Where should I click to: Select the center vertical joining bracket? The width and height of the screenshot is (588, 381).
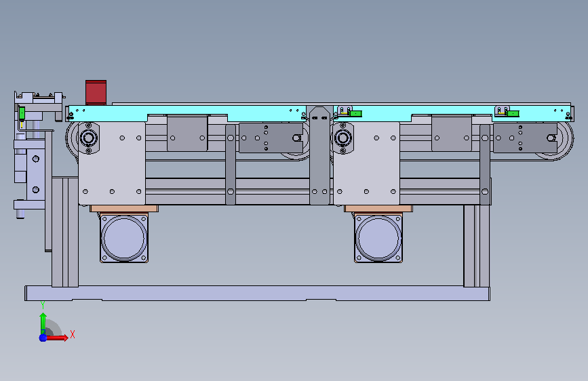click(x=319, y=155)
